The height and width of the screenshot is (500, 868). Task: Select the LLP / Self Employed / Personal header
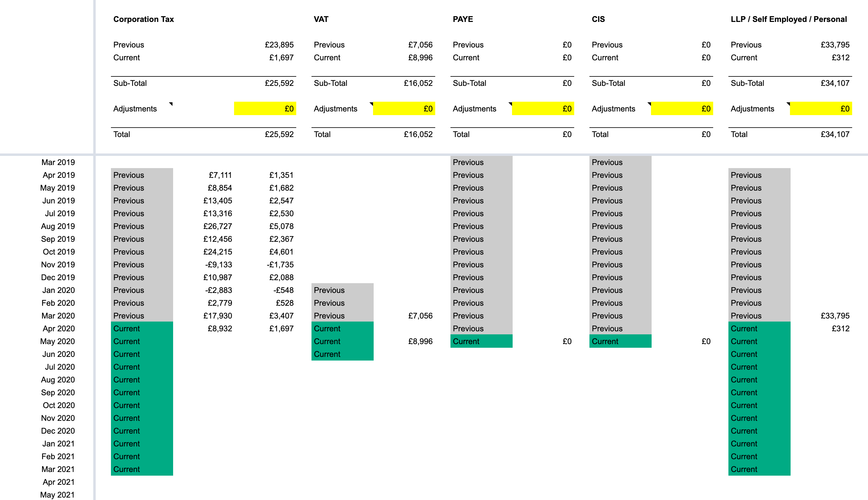coord(789,19)
